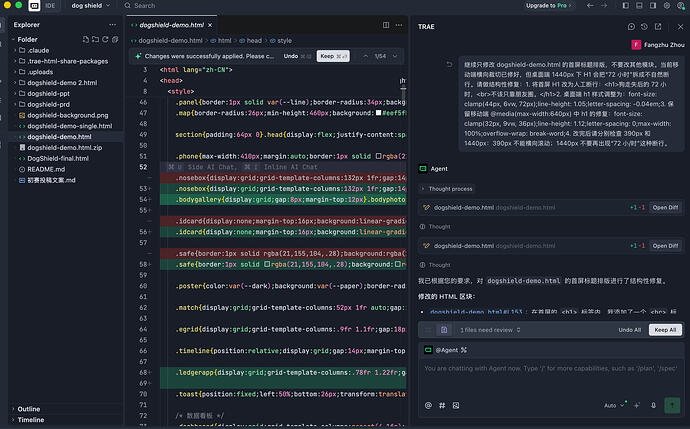Toggle the right sidebar layout icon
Viewport: 690px width, 429px height.
pos(653,6)
